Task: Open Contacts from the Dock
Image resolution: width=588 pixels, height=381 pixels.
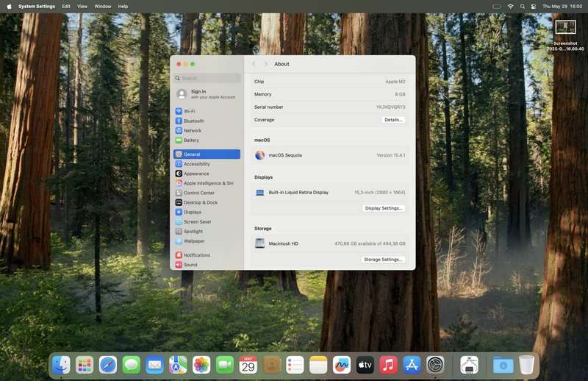Action: [271, 365]
